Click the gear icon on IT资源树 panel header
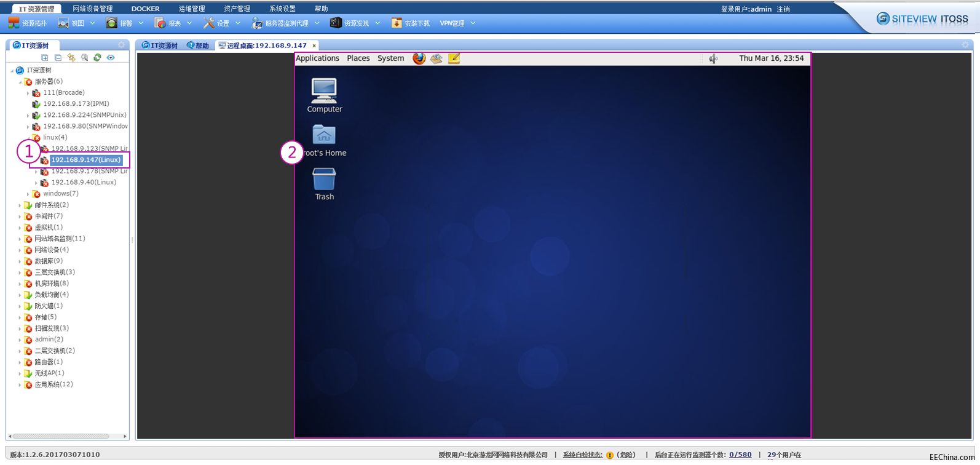Viewport: 980px width, 465px height. (x=121, y=45)
